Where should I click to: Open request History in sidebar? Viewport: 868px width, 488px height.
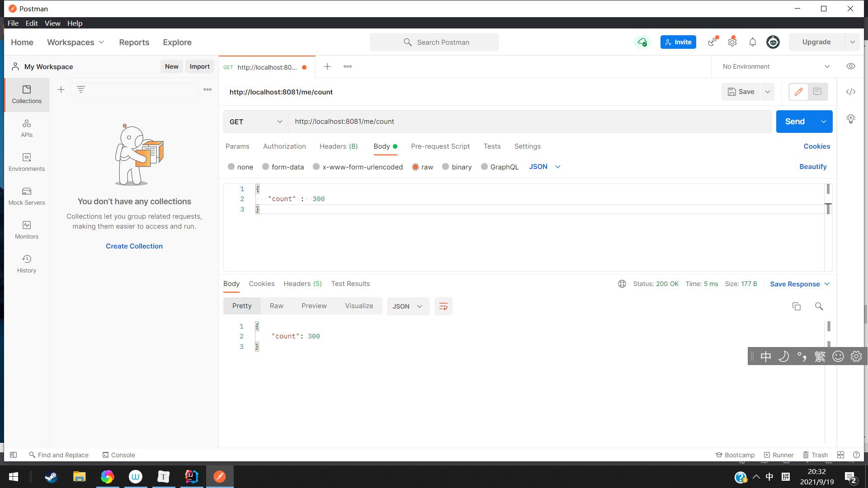coord(27,264)
